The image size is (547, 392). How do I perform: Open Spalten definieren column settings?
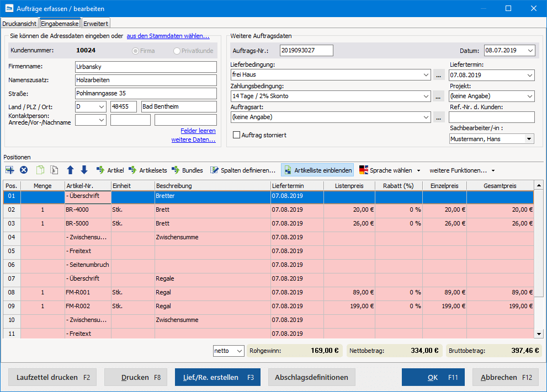[242, 170]
